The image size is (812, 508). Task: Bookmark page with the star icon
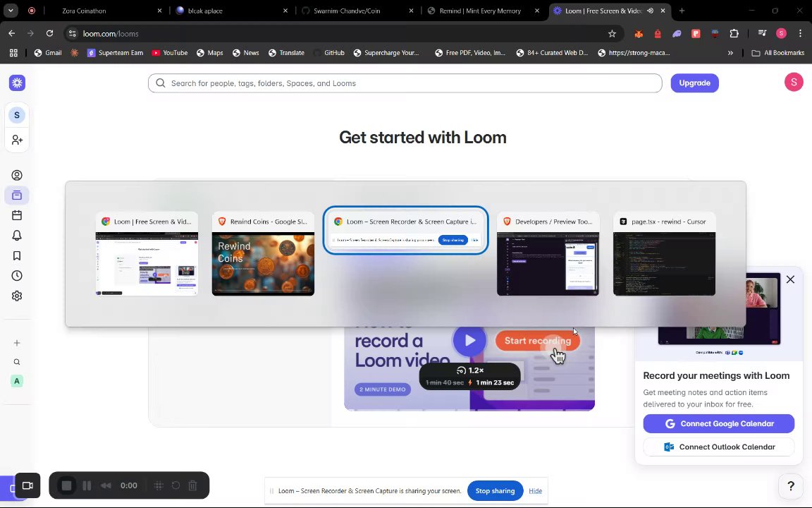(x=612, y=34)
